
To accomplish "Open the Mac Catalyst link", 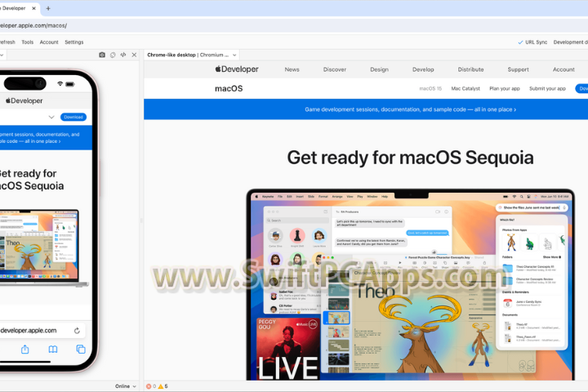I will point(465,88).
